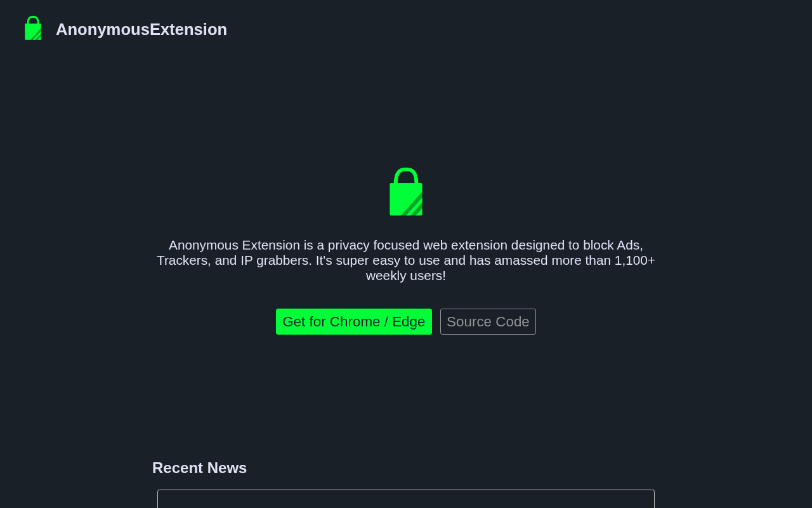This screenshot has width=812, height=508.
Task: Click the striped corner of large padlock
Action: tap(414, 206)
